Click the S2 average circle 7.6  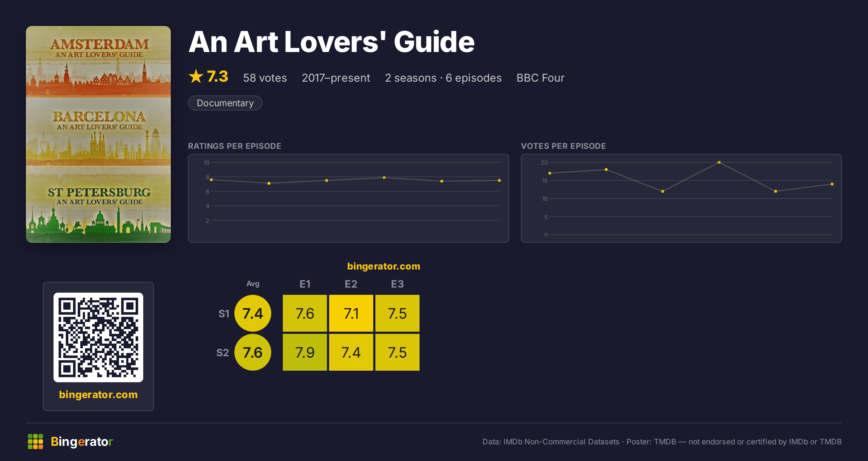(x=253, y=352)
